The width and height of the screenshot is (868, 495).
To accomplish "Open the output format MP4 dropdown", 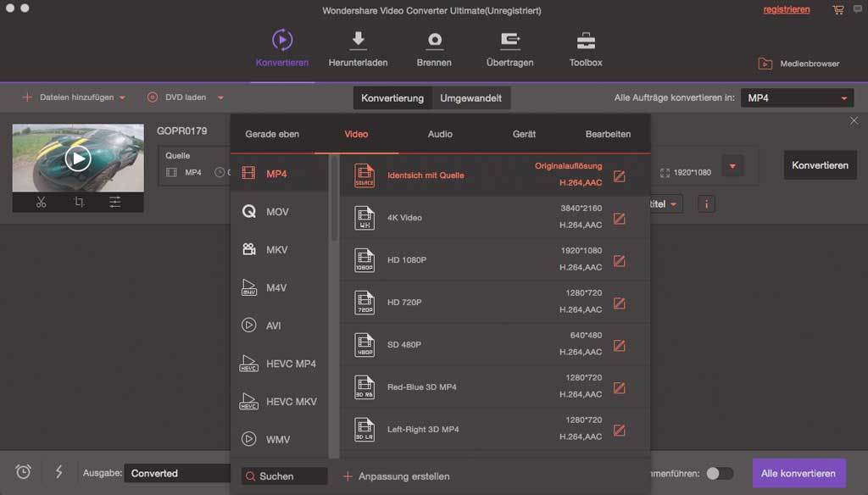I will point(797,98).
